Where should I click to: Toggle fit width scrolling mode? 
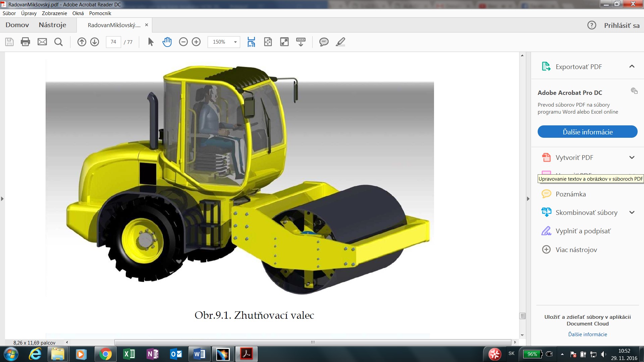[251, 42]
